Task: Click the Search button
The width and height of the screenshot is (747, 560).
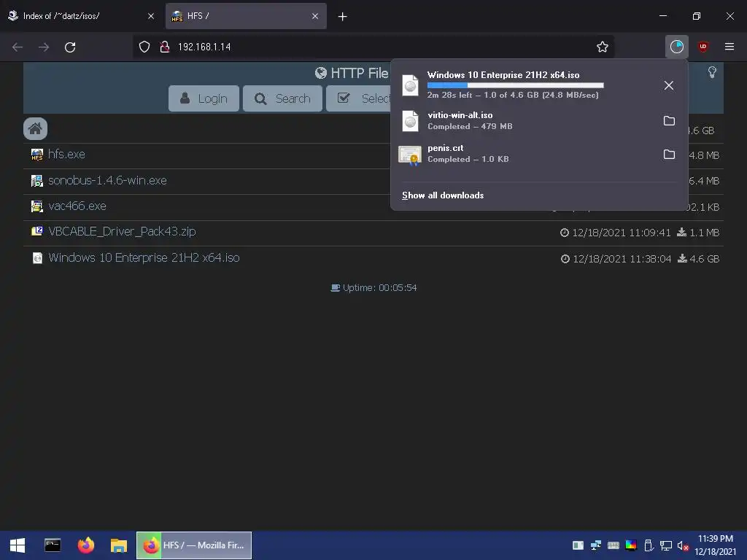Action: pos(282,98)
